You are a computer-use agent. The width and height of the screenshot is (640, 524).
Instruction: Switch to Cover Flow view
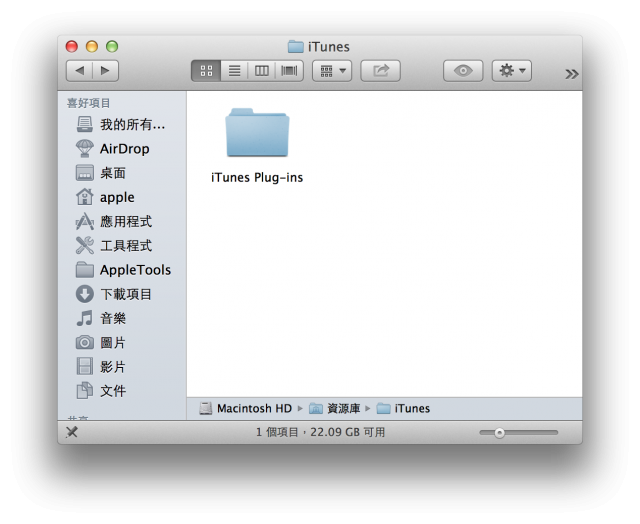coord(289,71)
